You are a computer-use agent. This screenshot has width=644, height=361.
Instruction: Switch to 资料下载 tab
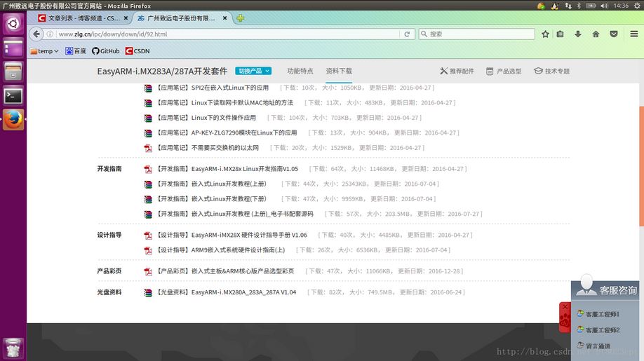tap(339, 71)
